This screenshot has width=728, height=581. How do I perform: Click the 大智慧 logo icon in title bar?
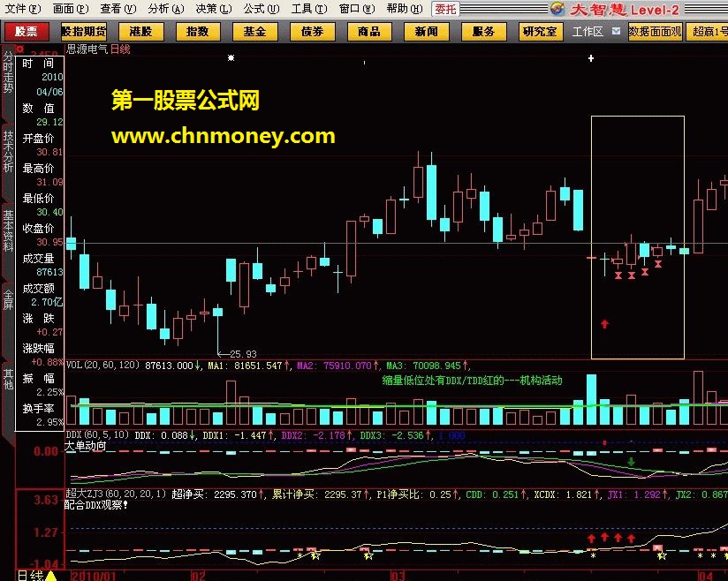(x=557, y=8)
